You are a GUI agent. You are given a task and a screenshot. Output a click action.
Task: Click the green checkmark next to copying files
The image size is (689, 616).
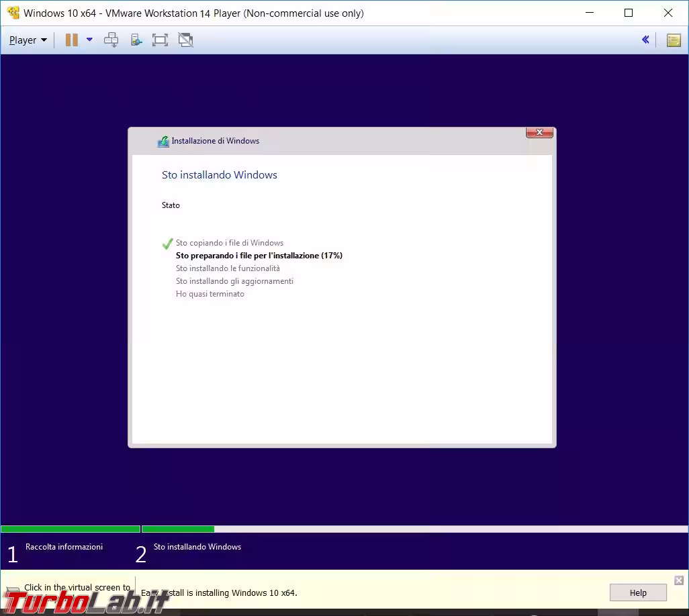(x=167, y=243)
